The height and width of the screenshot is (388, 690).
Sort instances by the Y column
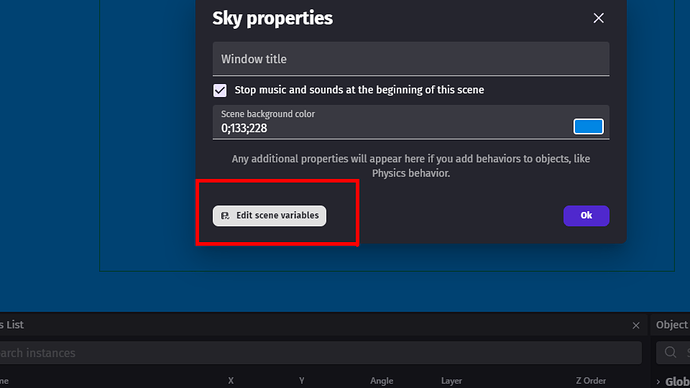(301, 381)
